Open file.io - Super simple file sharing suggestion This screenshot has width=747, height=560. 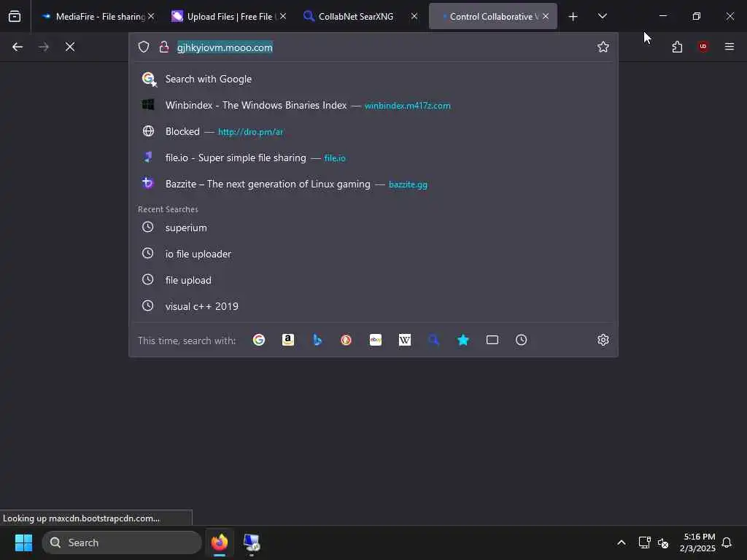[373, 157]
